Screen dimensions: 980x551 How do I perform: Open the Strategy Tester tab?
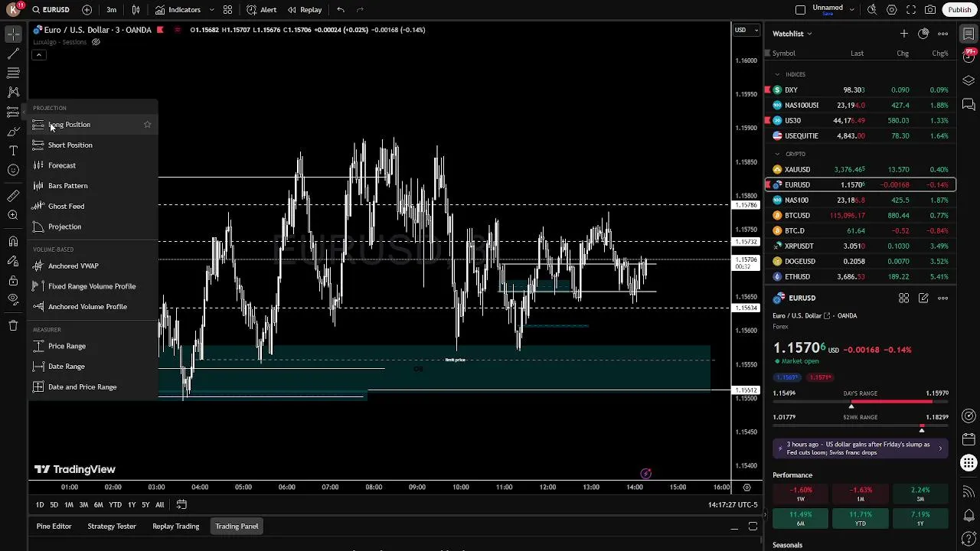112,527
